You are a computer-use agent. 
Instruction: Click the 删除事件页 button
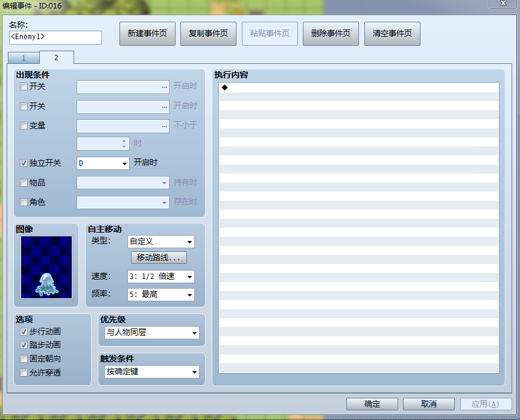click(x=331, y=34)
